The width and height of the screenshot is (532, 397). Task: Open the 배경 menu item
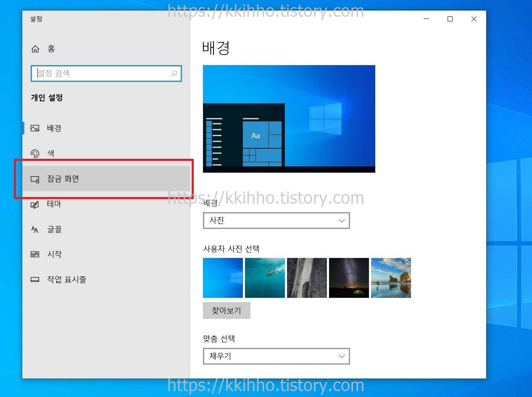coord(106,128)
